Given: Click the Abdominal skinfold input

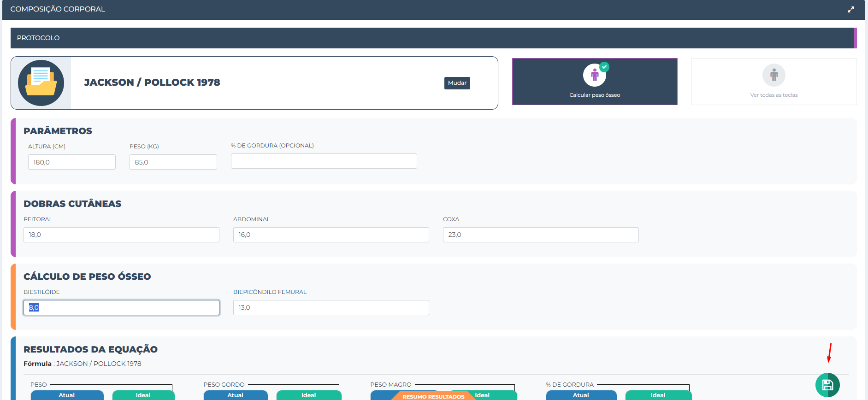Looking at the screenshot, I should tap(331, 235).
